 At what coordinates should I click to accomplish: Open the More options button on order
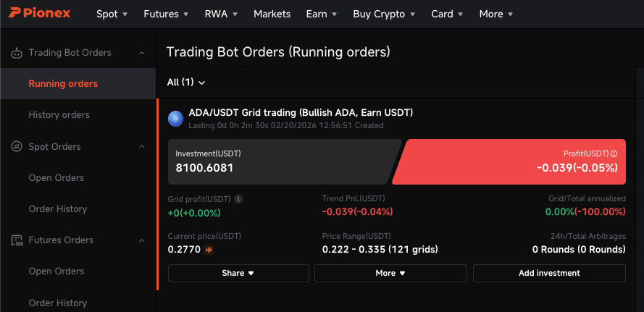pyautogui.click(x=390, y=273)
